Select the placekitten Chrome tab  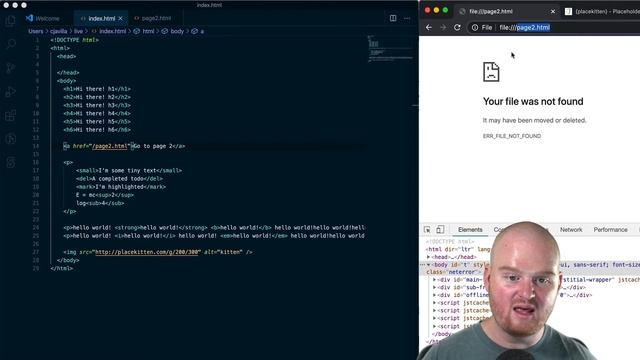[x=603, y=11]
